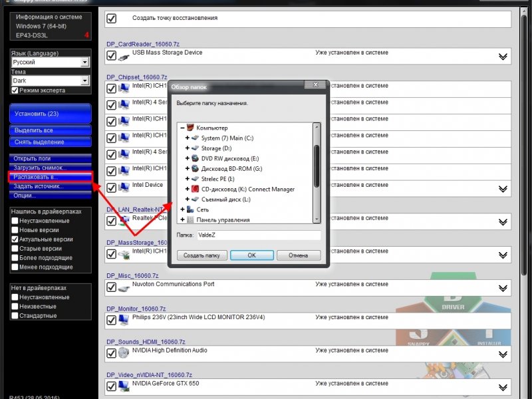Expand the USB Mass Storage Device row

coord(503,57)
